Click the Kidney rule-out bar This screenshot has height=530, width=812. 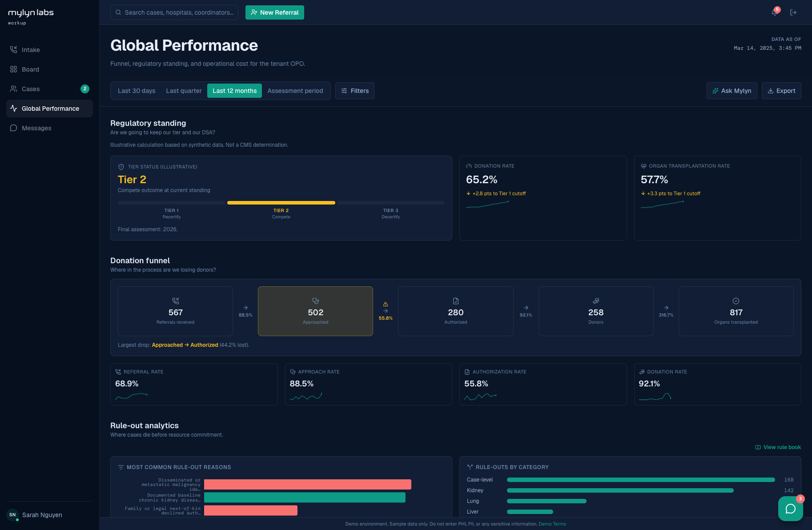point(620,490)
